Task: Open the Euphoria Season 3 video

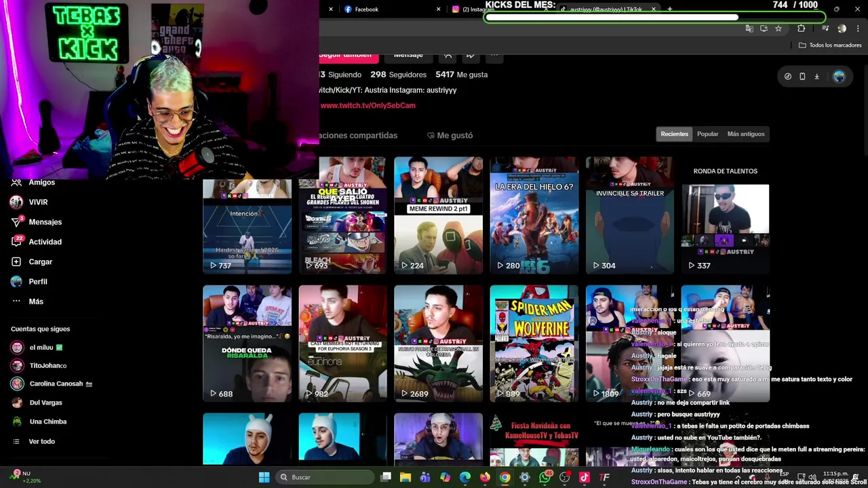Action: 342,344
